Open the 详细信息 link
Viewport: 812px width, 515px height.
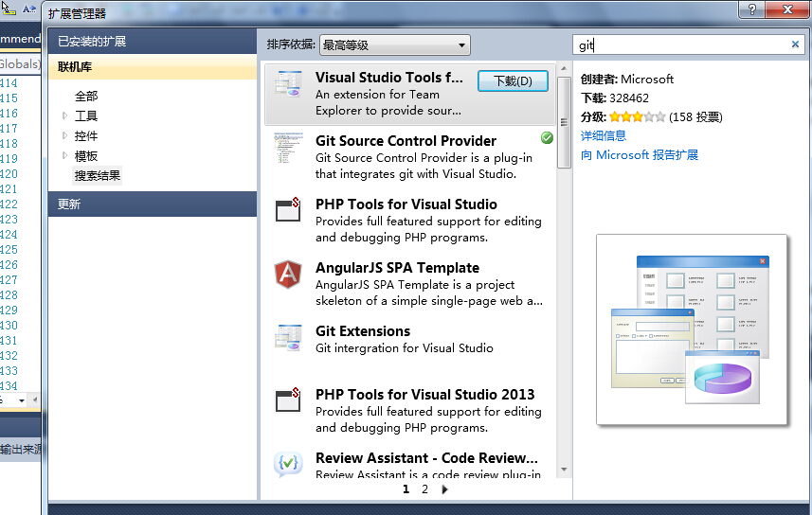(604, 135)
